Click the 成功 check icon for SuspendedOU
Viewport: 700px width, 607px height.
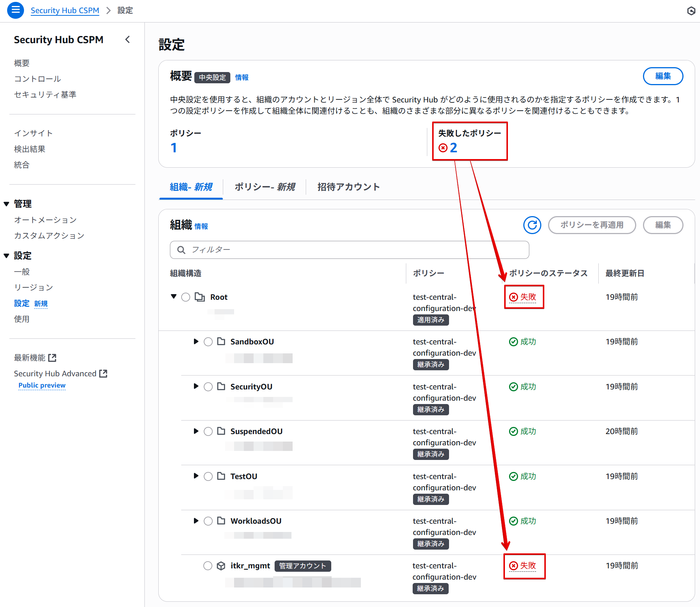tap(513, 431)
